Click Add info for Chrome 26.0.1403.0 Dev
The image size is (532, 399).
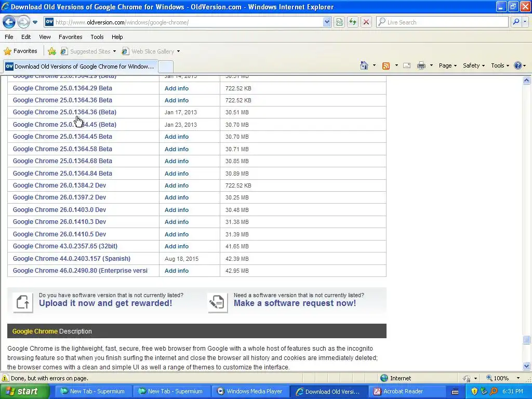click(x=177, y=210)
